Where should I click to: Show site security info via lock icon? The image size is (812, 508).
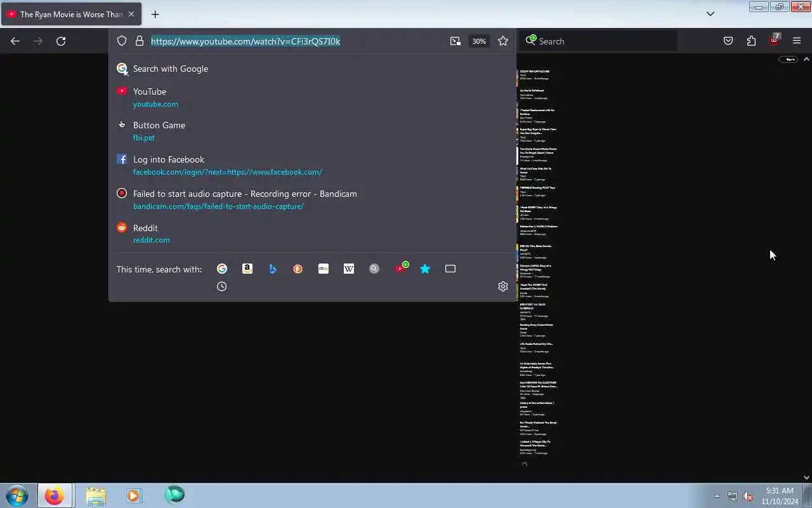[x=140, y=41]
